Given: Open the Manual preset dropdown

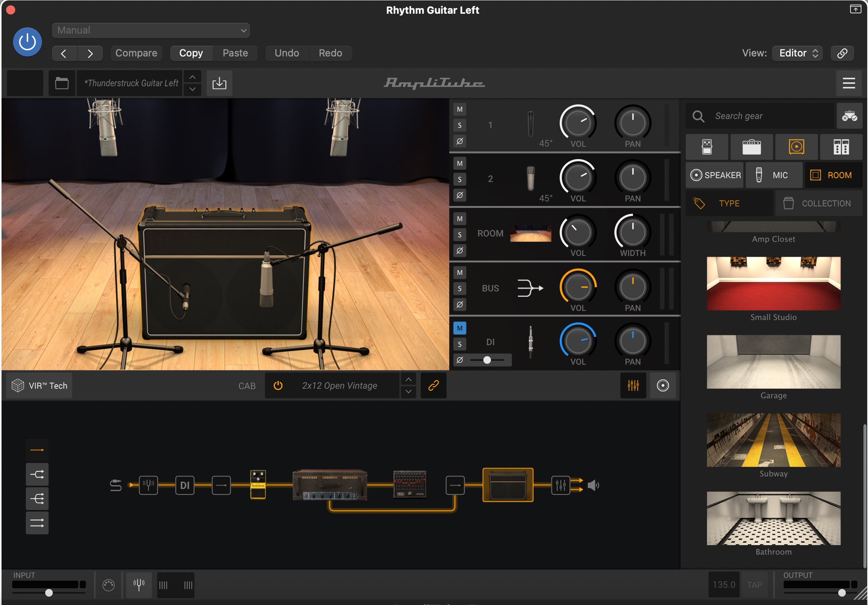Looking at the screenshot, I should 151,31.
